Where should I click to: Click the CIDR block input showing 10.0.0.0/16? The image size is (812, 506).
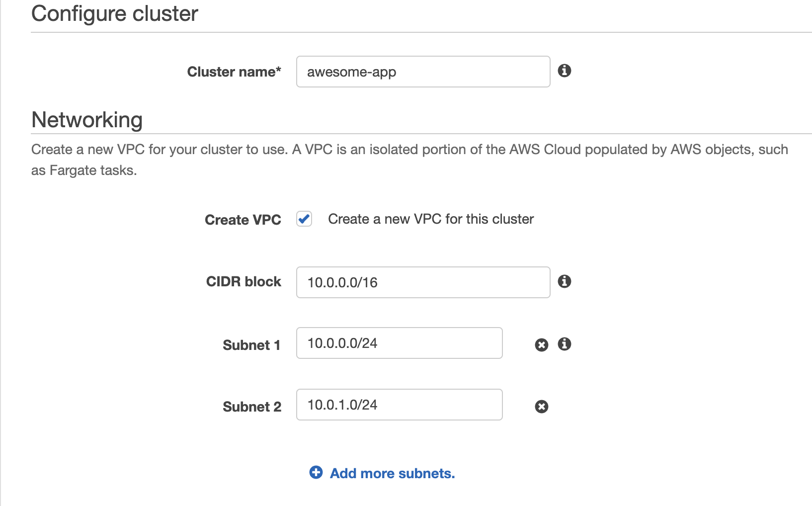point(422,282)
